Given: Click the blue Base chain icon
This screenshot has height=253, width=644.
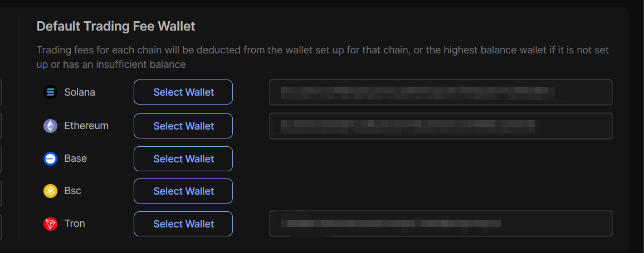Looking at the screenshot, I should point(50,159).
